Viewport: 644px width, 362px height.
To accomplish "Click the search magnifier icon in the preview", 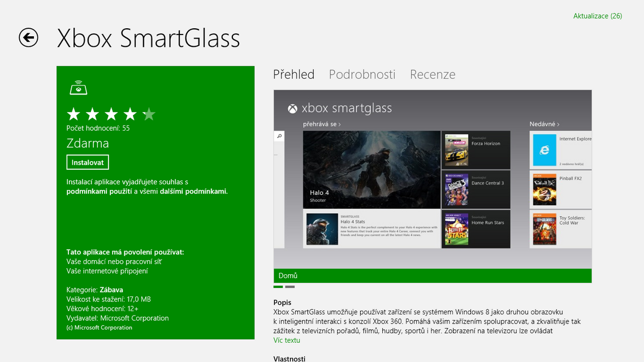I will 279,136.
